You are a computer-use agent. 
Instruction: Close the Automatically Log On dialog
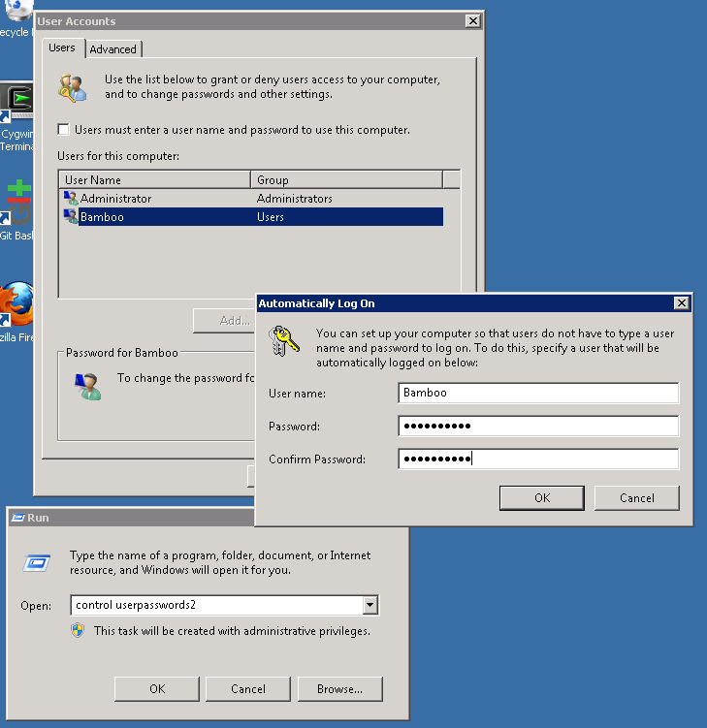(682, 303)
